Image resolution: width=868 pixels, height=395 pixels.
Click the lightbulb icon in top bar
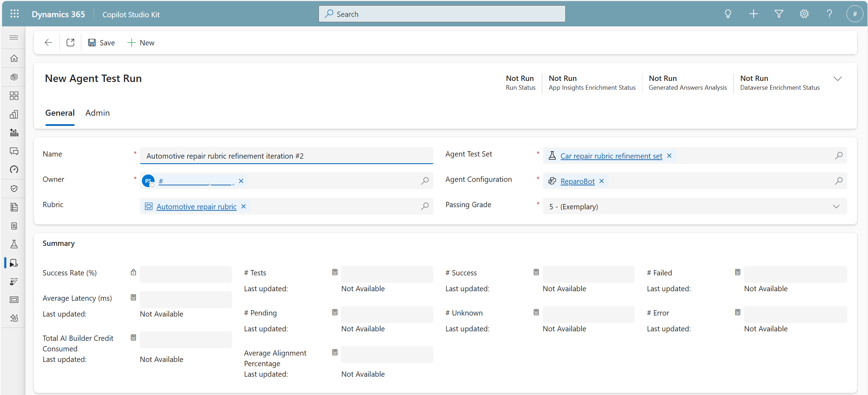[x=728, y=14]
